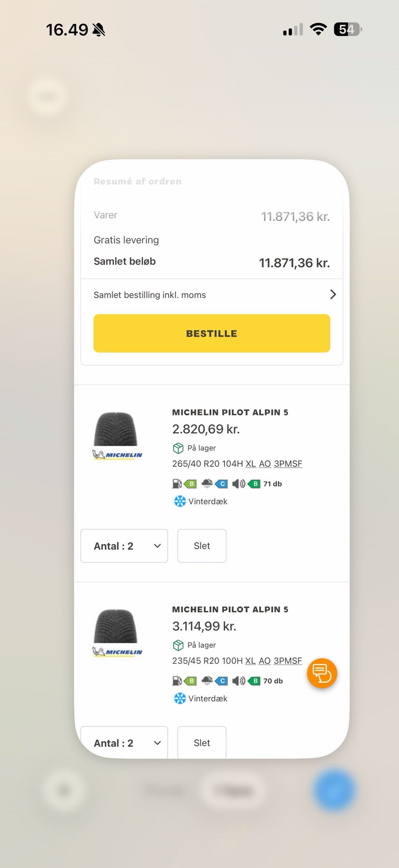
Task: Tap the fuel efficiency icon on first tire
Action: [x=177, y=484]
